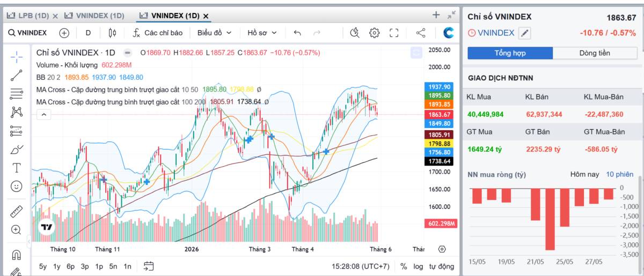Set the 1n time range
644x276 pixels.
click(127, 266)
